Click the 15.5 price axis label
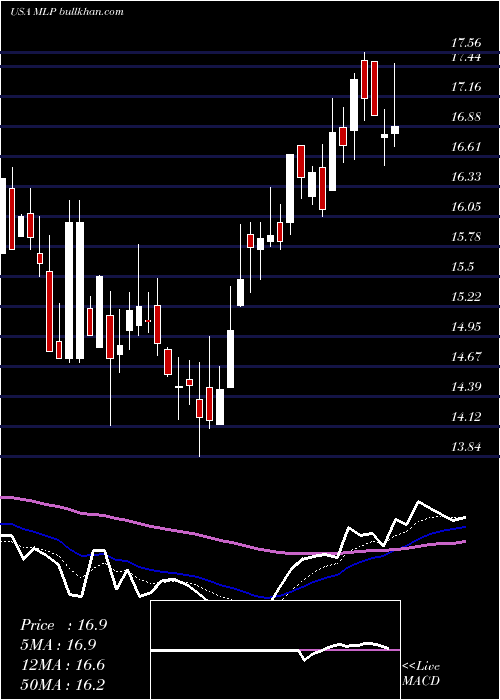The height and width of the screenshot is (700, 500). point(462,267)
